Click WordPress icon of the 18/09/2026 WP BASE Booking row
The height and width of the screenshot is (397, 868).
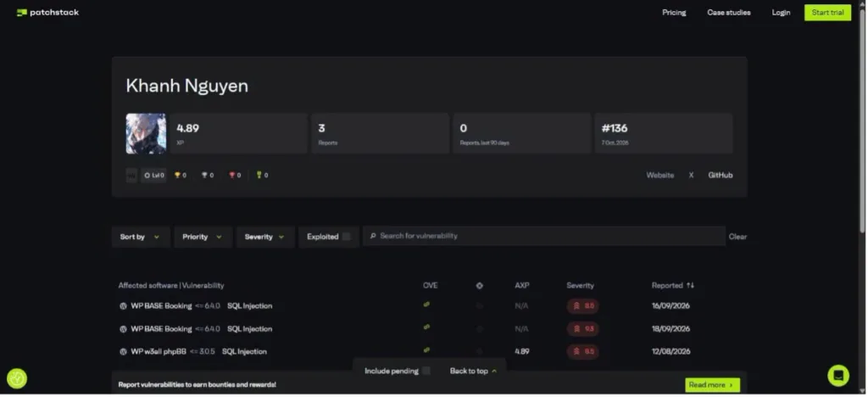coord(123,329)
